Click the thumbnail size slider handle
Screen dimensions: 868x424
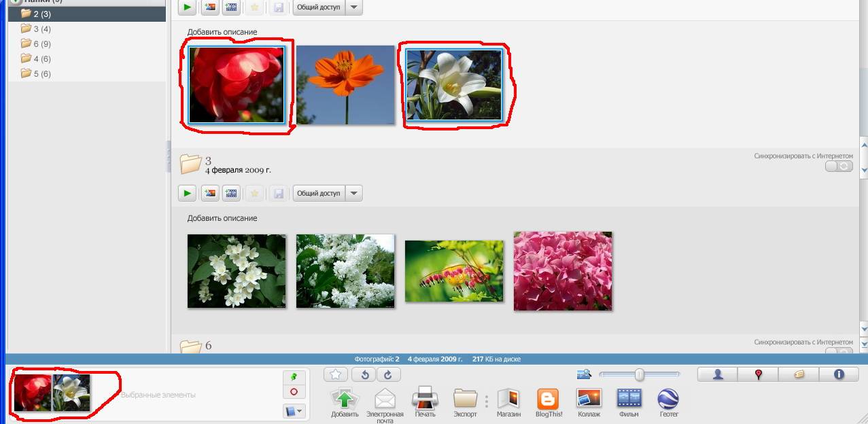point(639,374)
